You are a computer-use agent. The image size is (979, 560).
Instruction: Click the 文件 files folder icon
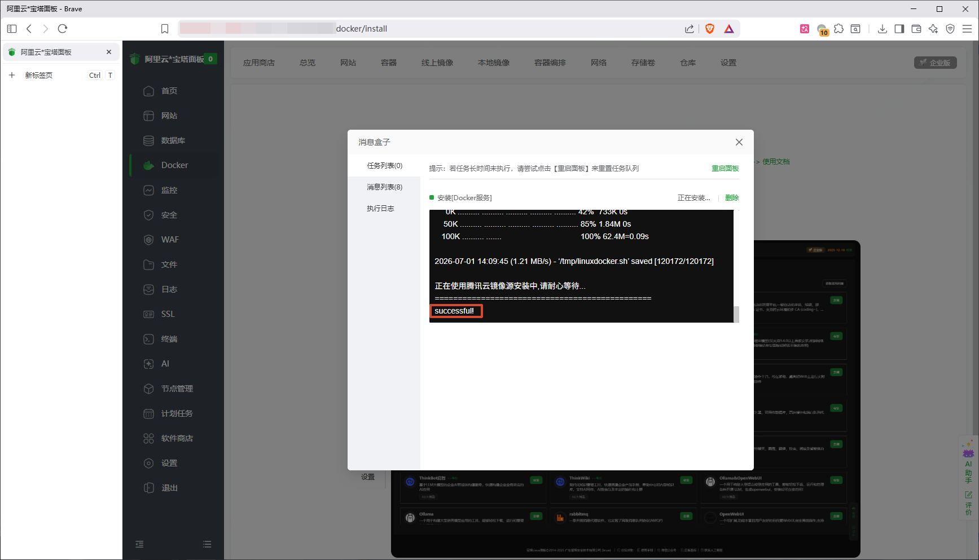[x=148, y=264]
